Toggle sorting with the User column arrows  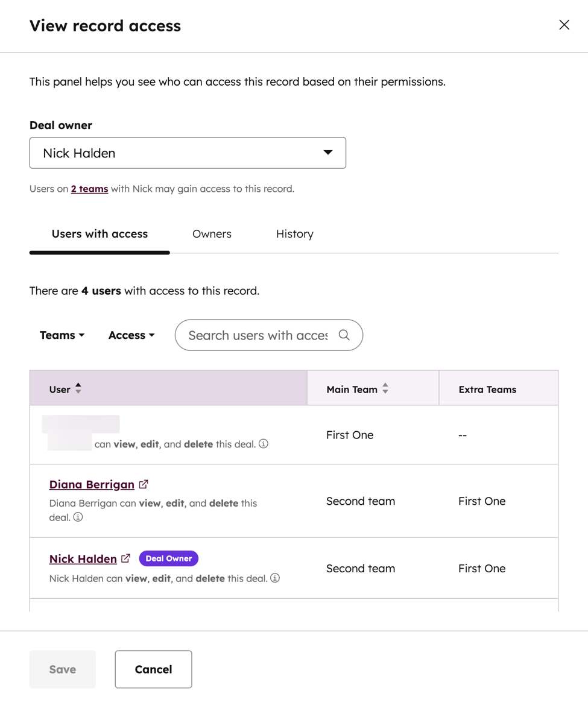[x=78, y=389]
